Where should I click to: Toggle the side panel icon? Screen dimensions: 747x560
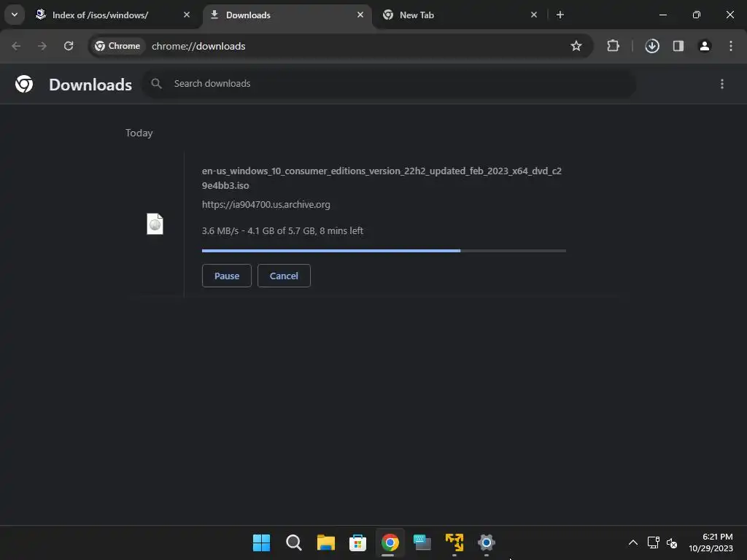(678, 46)
